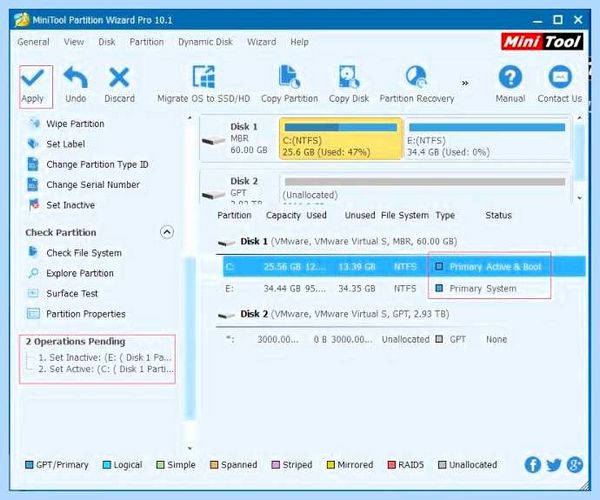600x500 pixels.
Task: Expand toolbar overflow chevron
Action: (465, 83)
